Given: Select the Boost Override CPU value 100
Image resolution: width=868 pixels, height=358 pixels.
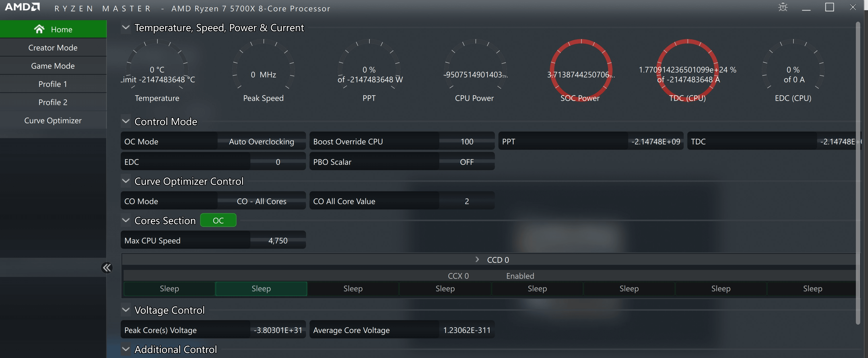Looking at the screenshot, I should tap(467, 142).
